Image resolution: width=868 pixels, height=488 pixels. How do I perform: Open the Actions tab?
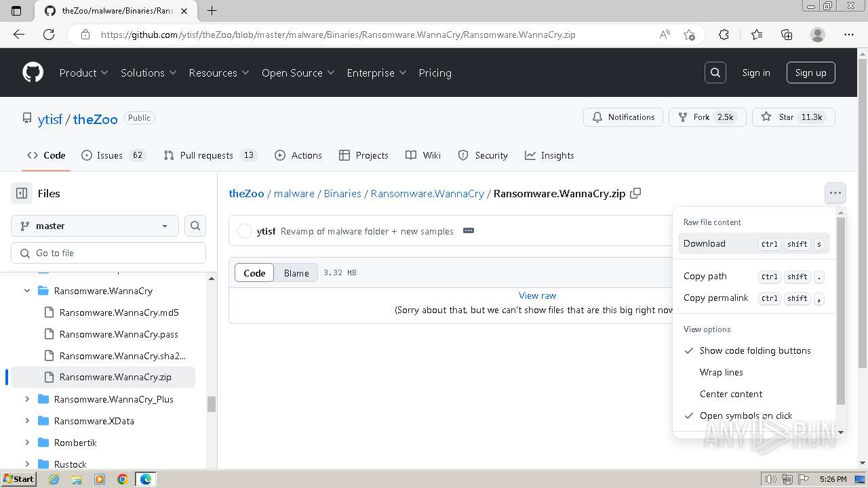298,155
